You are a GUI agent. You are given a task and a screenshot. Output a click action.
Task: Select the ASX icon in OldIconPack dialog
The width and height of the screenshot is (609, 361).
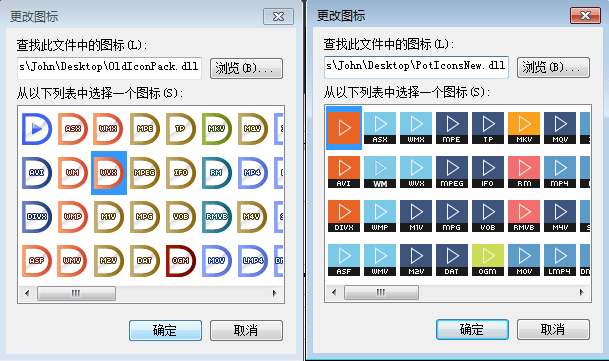73,129
